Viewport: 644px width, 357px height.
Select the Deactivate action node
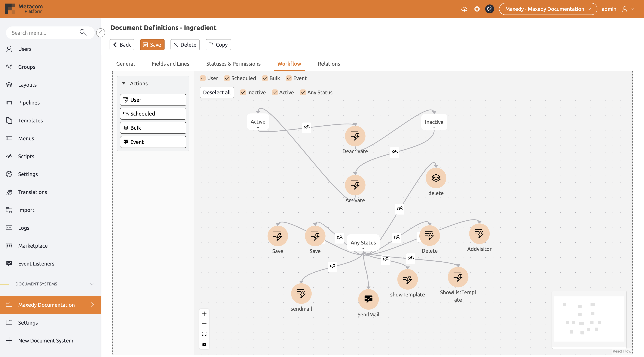[355, 136]
